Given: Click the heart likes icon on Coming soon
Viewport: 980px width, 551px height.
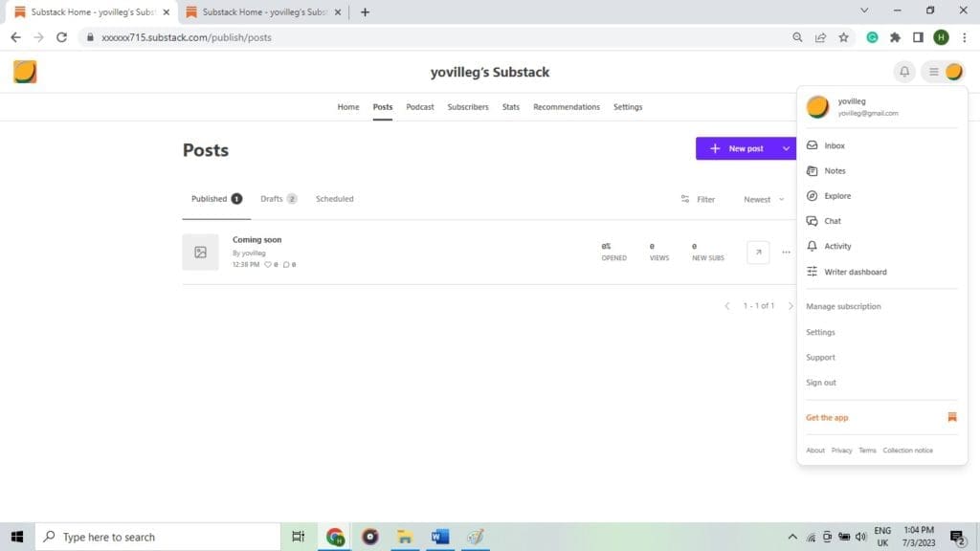Looking at the screenshot, I should (268, 265).
